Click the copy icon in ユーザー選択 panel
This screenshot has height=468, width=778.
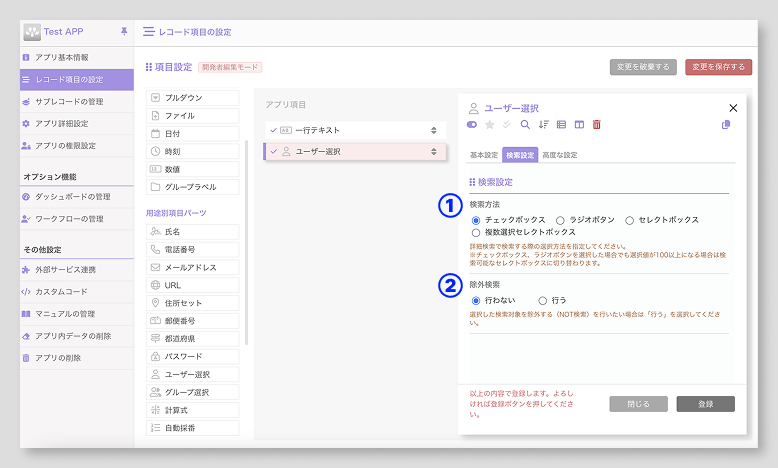[726, 125]
